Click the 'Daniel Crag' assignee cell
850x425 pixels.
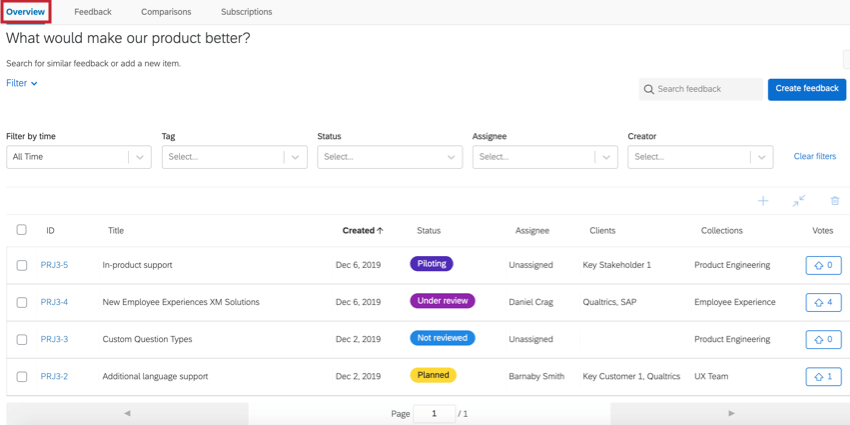click(531, 302)
